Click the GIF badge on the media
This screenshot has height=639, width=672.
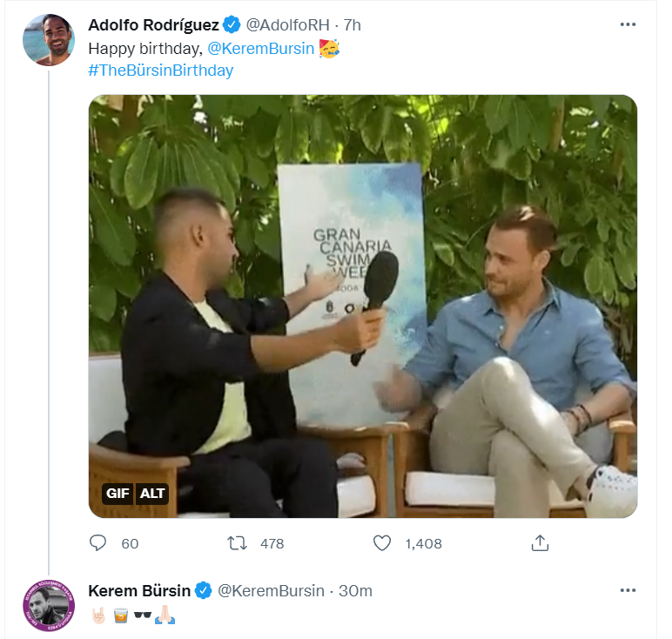117,493
